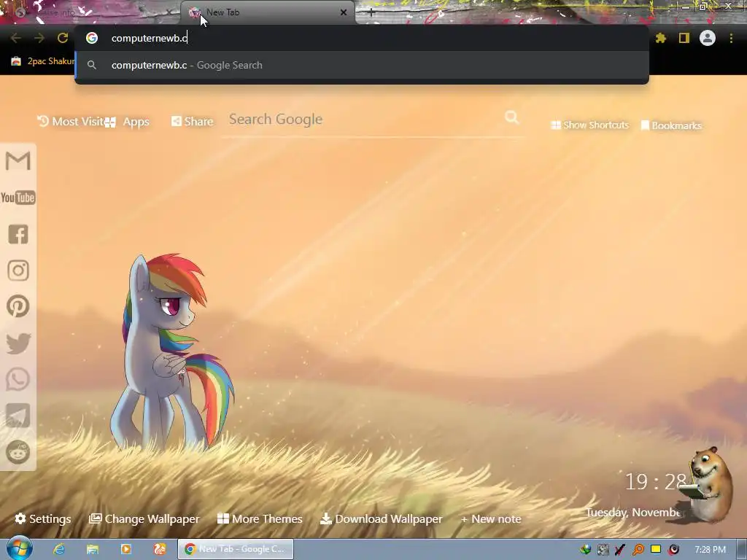
Task: Open Telegram sidebar shortcut
Action: 18,415
